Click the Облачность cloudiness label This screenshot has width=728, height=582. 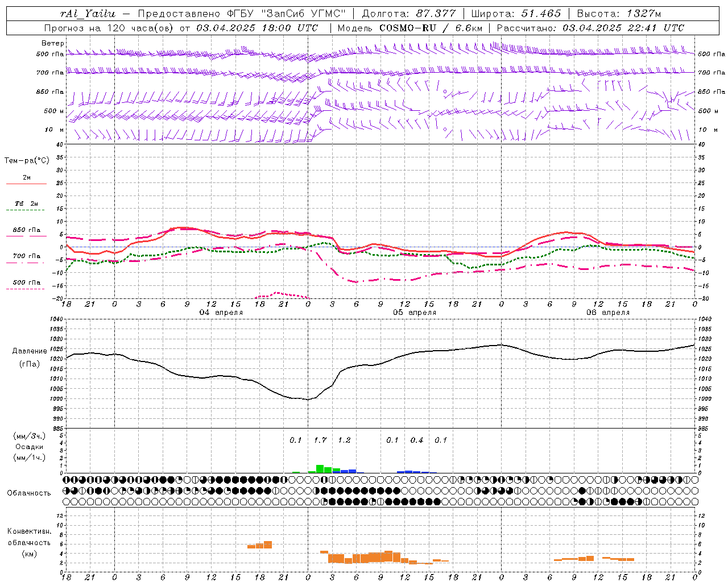click(29, 493)
